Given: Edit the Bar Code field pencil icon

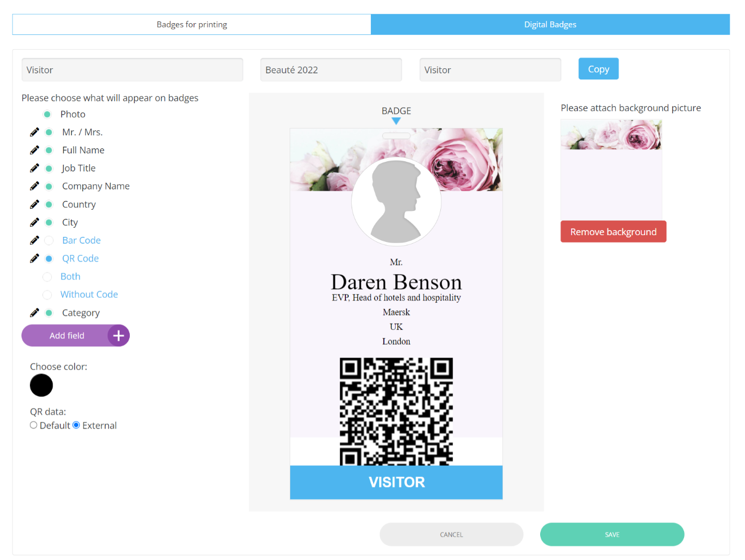Looking at the screenshot, I should point(34,240).
